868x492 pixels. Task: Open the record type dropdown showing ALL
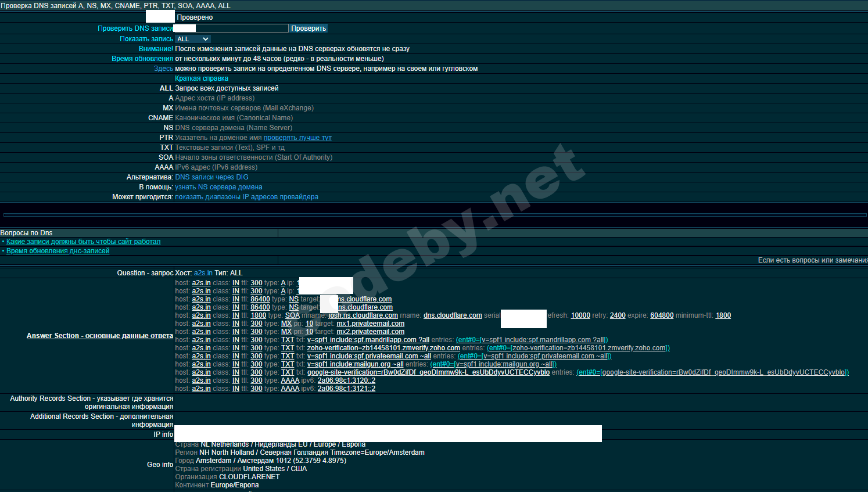(x=192, y=39)
